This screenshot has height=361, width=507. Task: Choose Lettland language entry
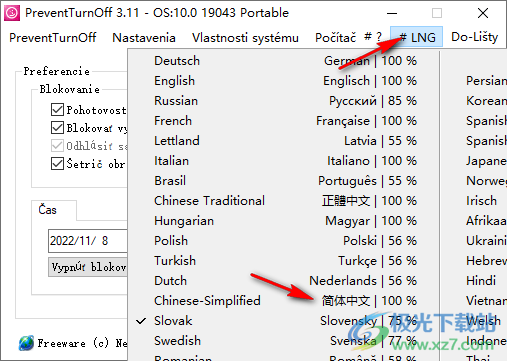[x=284, y=141]
